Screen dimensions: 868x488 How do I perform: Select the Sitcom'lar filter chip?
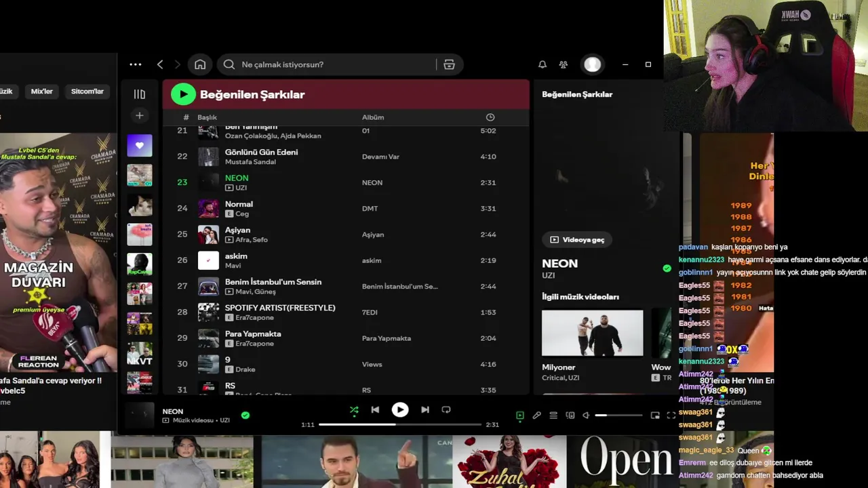tap(87, 91)
